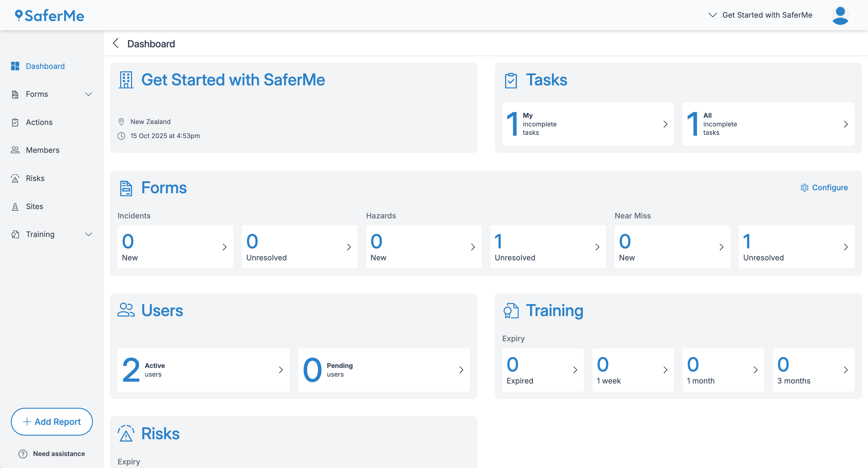Screen dimensions: 868x468
Task: View new Incidents forms
Action: click(x=175, y=247)
